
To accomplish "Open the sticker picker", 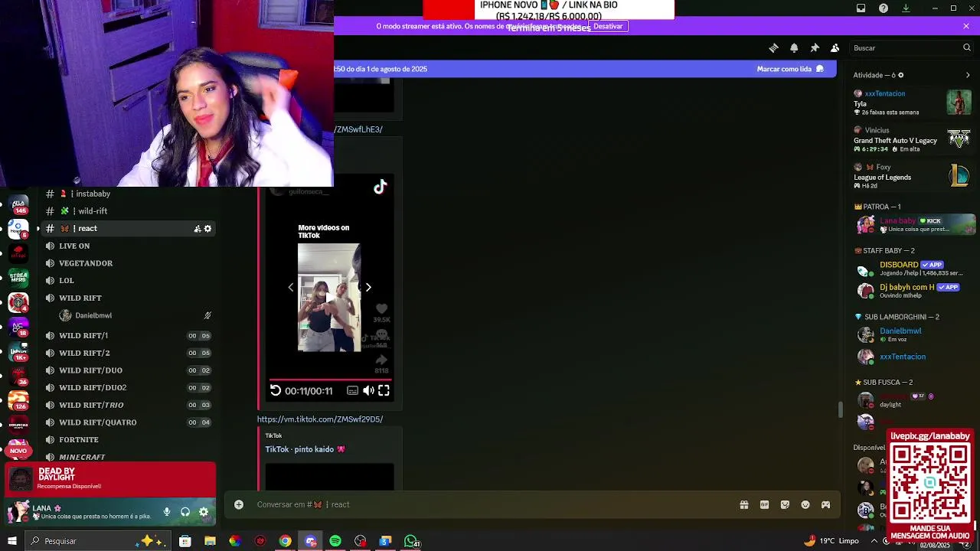I will point(785,504).
